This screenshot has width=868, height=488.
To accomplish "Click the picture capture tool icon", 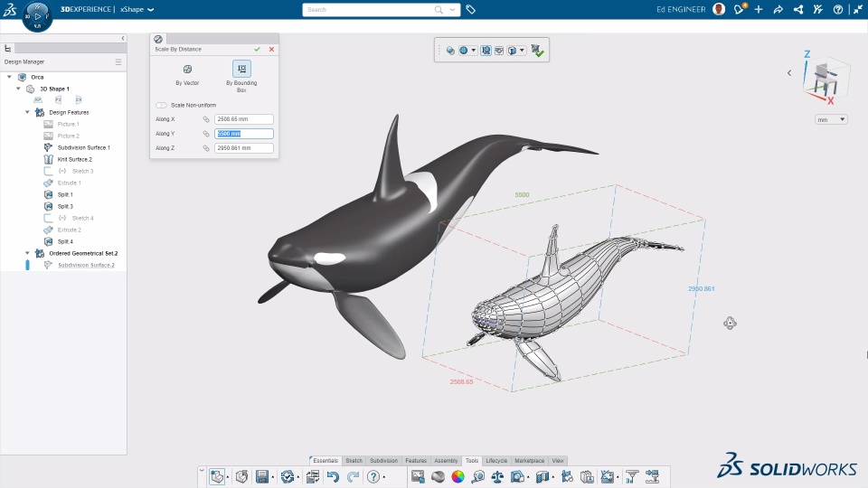I will pos(418,476).
